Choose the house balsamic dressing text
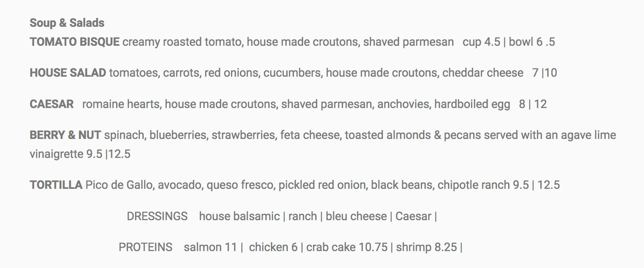This screenshot has width=644, height=268. pyautogui.click(x=239, y=216)
